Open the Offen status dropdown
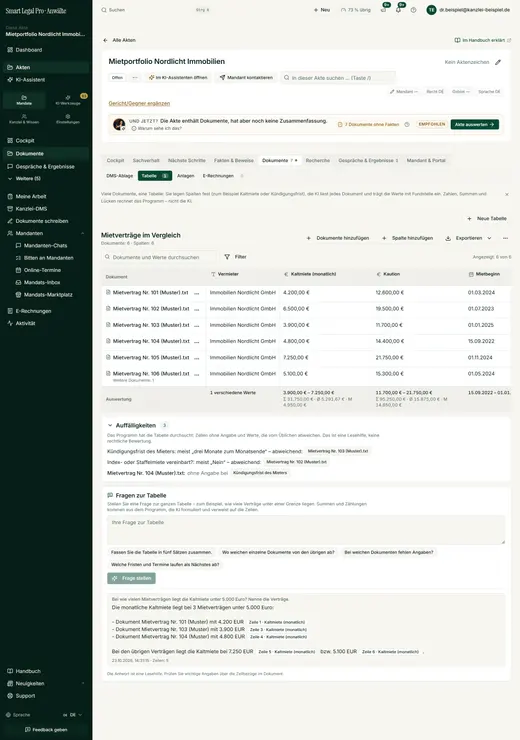The image size is (520, 740). 117,77
